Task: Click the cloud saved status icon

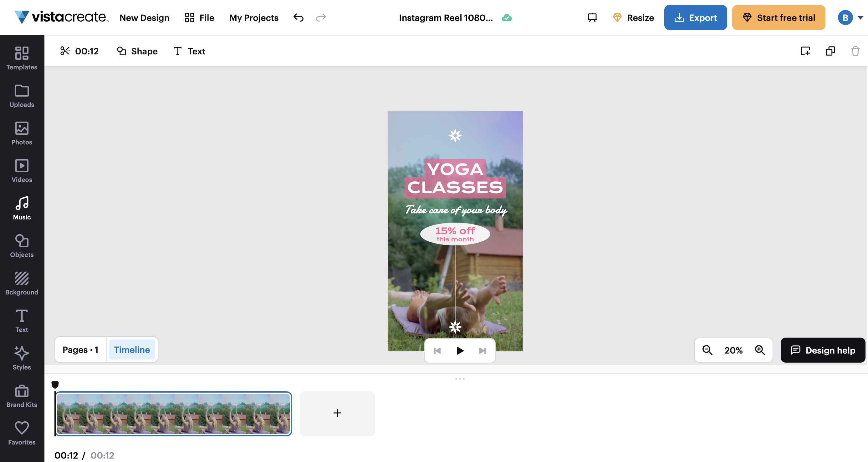Action: [x=507, y=18]
